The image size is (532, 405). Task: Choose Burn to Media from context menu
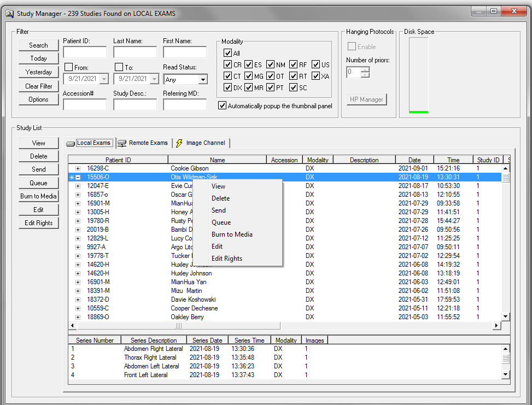[x=232, y=234]
